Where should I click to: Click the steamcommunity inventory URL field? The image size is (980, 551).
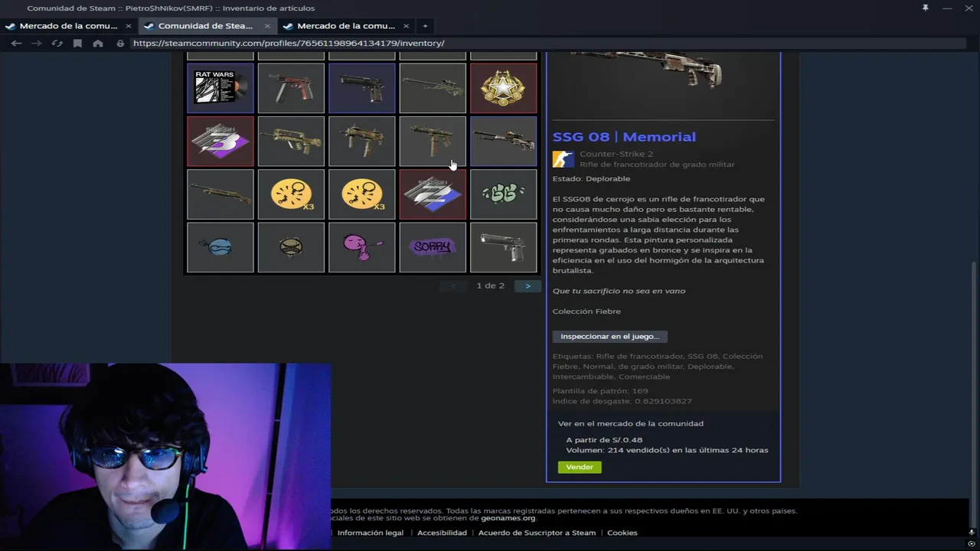click(547, 44)
